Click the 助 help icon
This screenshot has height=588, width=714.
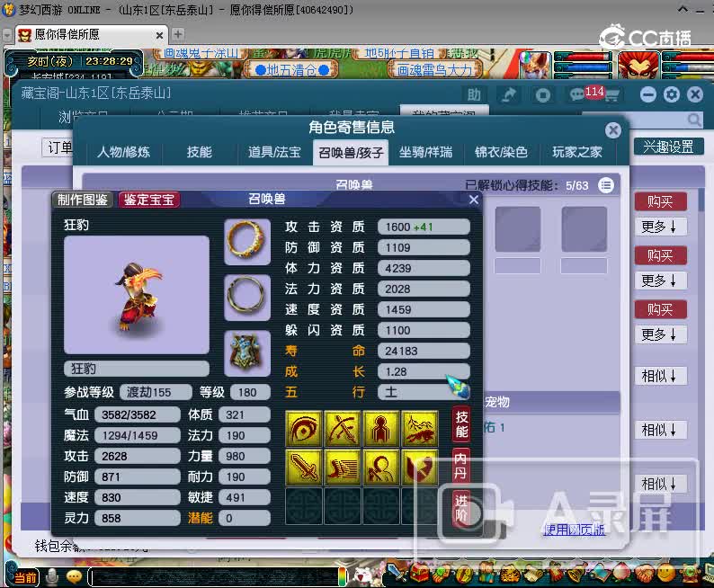[474, 95]
